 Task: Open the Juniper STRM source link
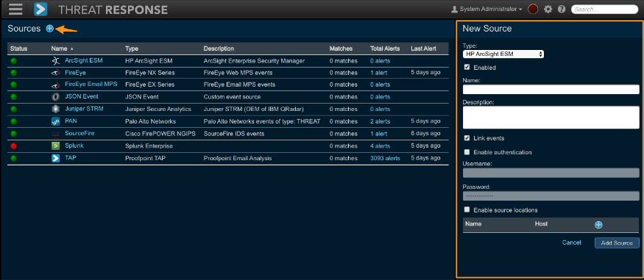coord(84,109)
